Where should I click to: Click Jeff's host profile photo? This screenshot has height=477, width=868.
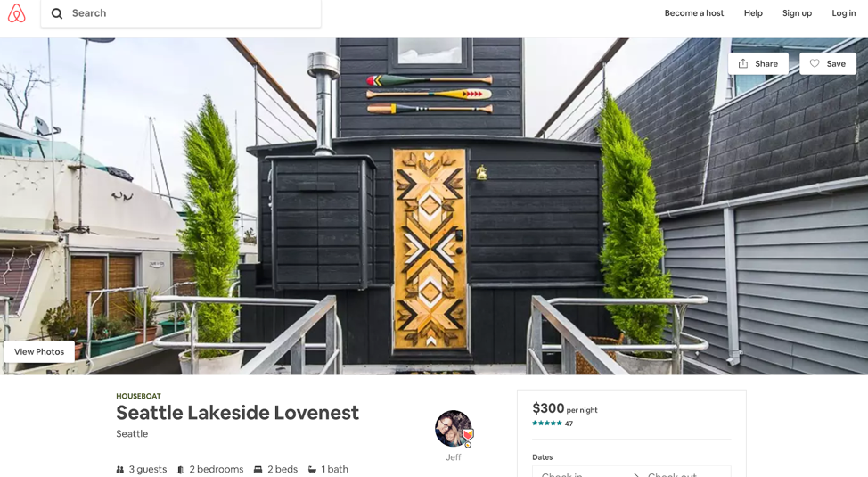coord(454,428)
